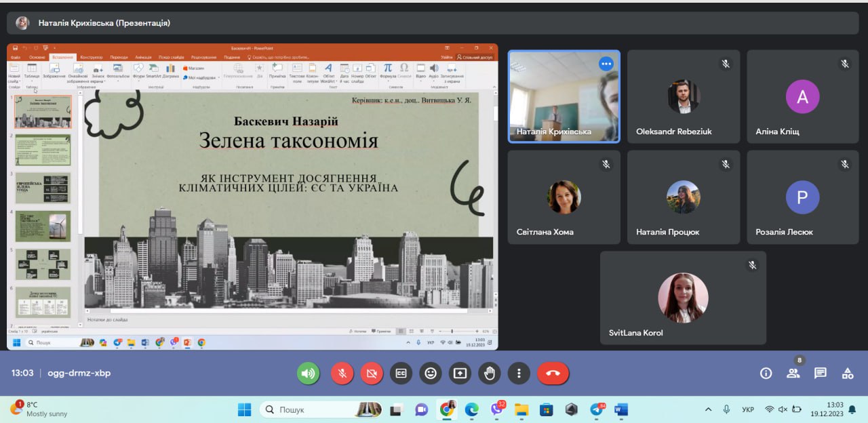Open options on Наталія Крихівська's video tile
The height and width of the screenshot is (423, 868).
pos(606,64)
